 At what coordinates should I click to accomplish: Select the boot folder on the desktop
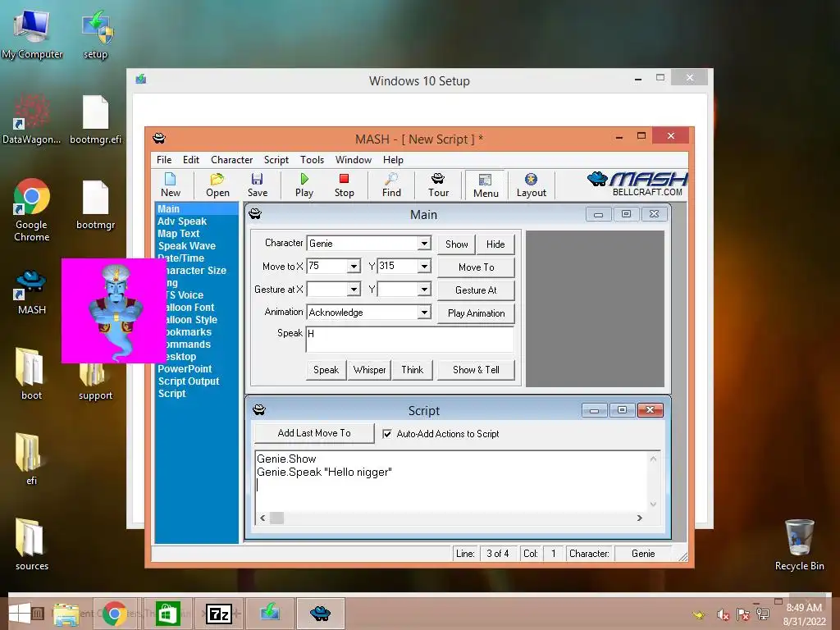point(32,374)
